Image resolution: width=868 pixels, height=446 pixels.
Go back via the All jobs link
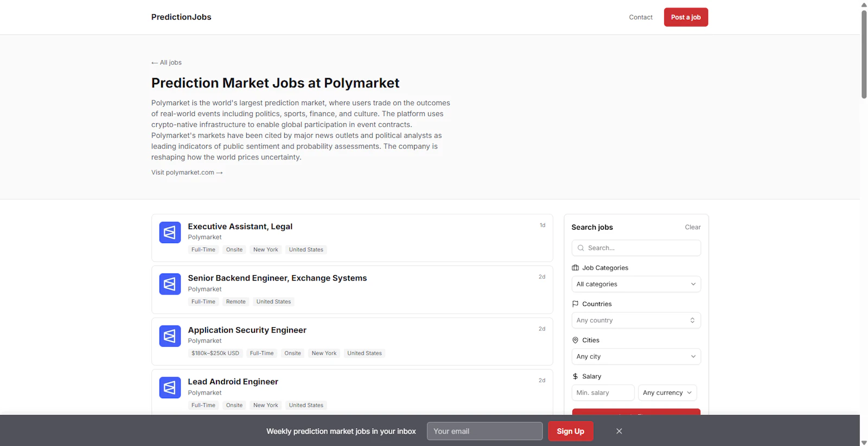click(x=167, y=62)
